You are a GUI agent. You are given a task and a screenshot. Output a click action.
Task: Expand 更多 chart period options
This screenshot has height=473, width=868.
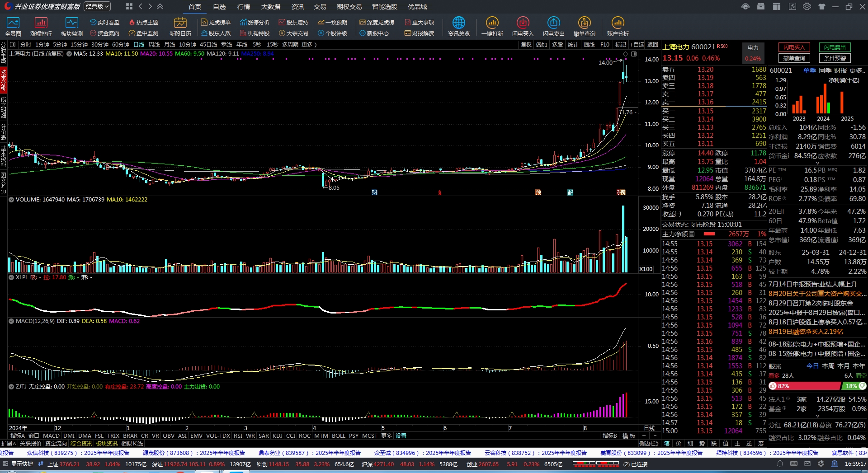pos(309,45)
